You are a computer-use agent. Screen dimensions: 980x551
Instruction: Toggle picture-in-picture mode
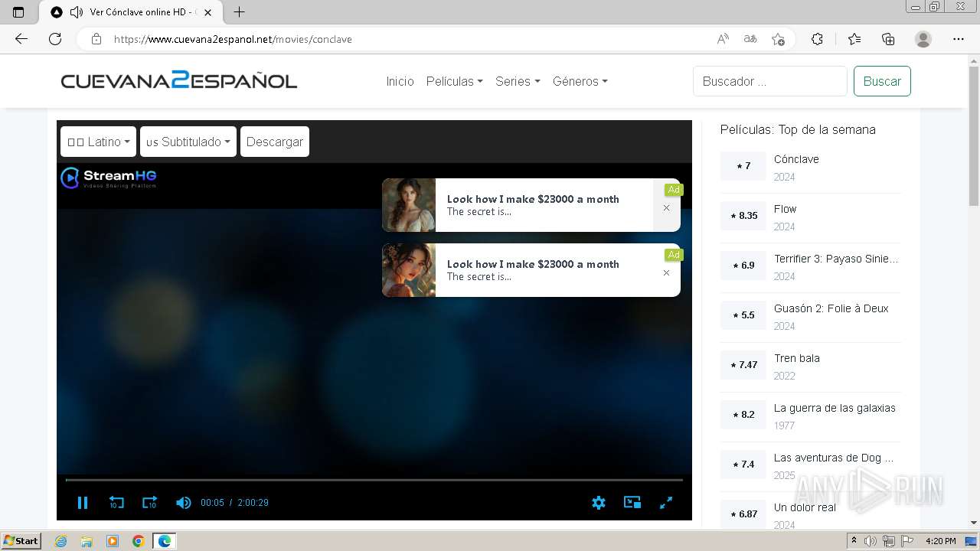point(632,503)
